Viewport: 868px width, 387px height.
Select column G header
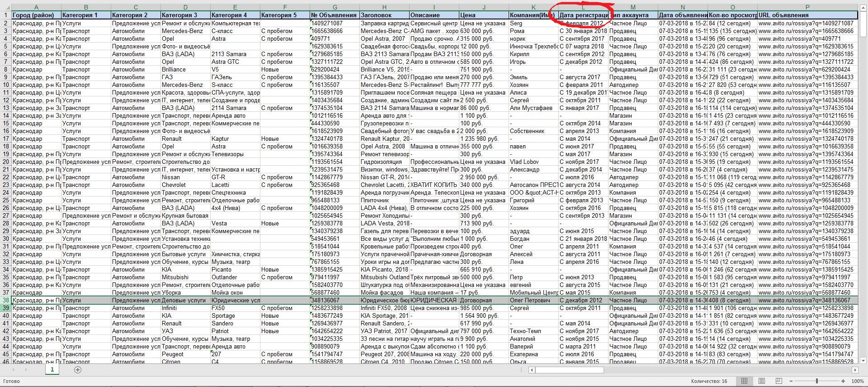coord(335,7)
